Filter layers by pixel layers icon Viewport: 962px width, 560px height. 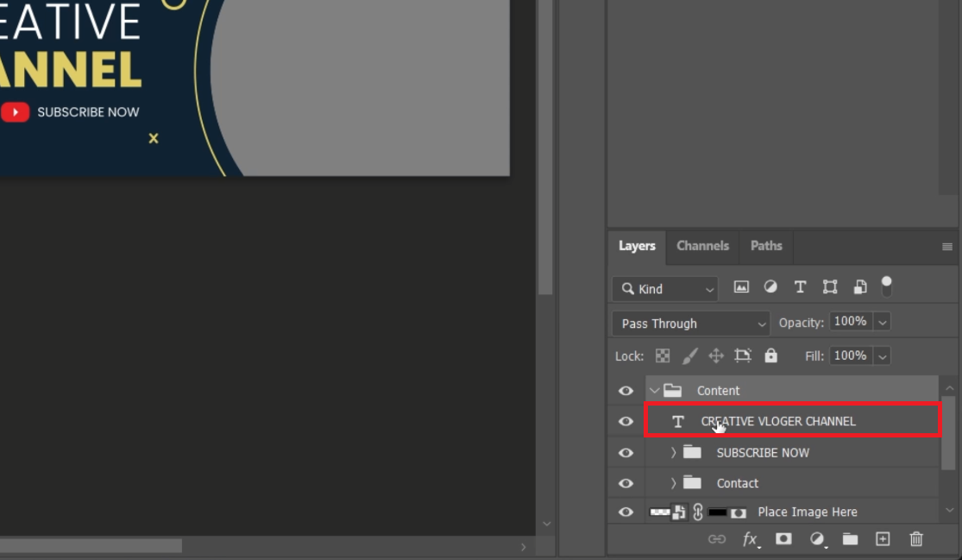741,286
